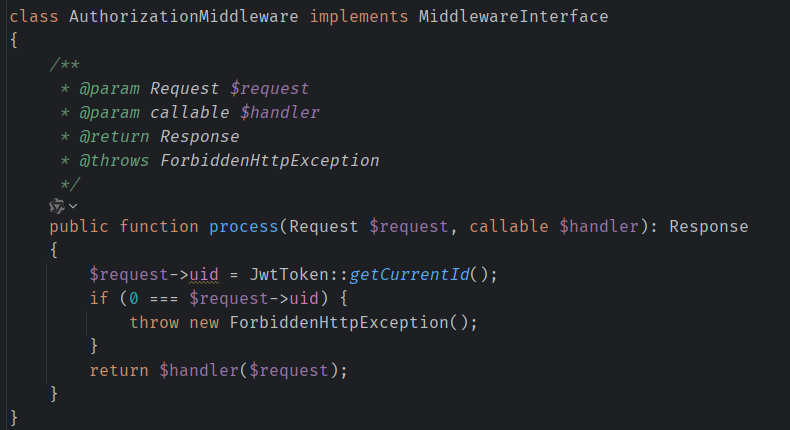This screenshot has width=790, height=430.
Task: Click the AuthorizationMiddleware class name
Action: click(x=183, y=17)
